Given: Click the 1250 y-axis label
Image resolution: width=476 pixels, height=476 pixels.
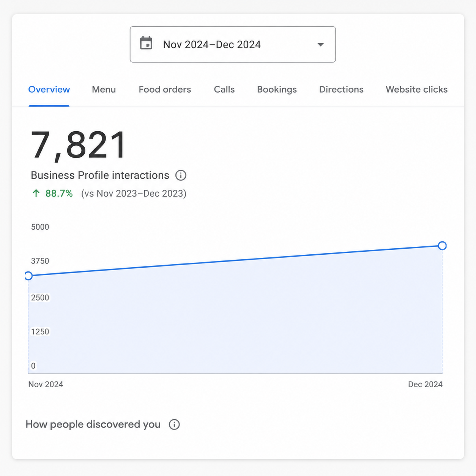Looking at the screenshot, I should click(x=40, y=332).
